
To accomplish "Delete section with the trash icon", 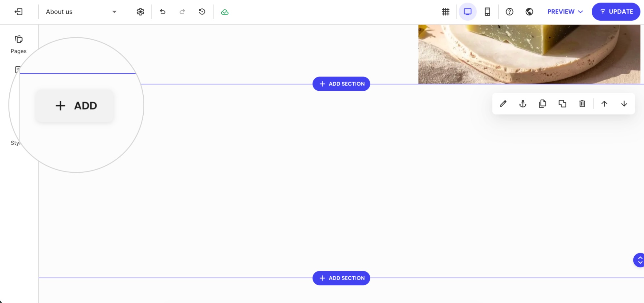I will 582,104.
